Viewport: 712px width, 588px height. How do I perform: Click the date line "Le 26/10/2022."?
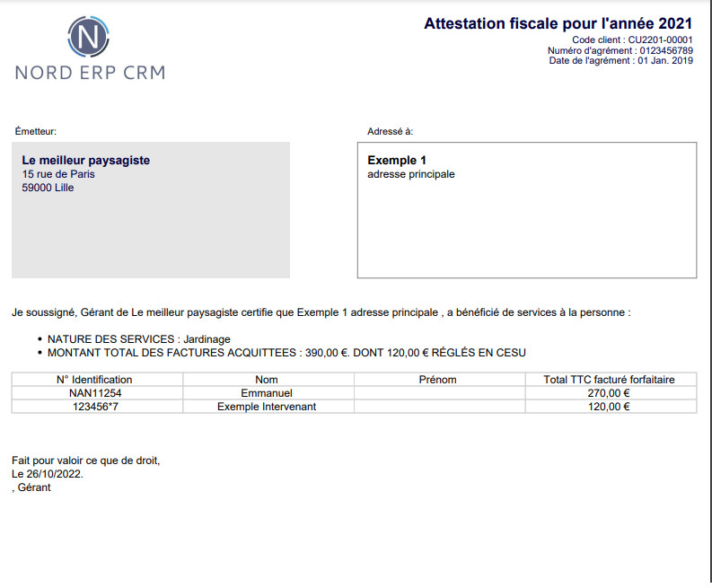pos(48,474)
